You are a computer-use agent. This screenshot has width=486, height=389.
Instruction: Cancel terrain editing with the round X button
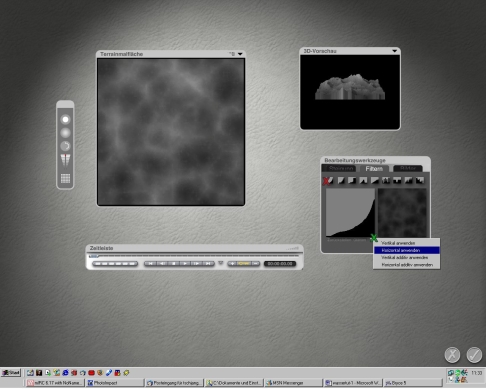452,355
